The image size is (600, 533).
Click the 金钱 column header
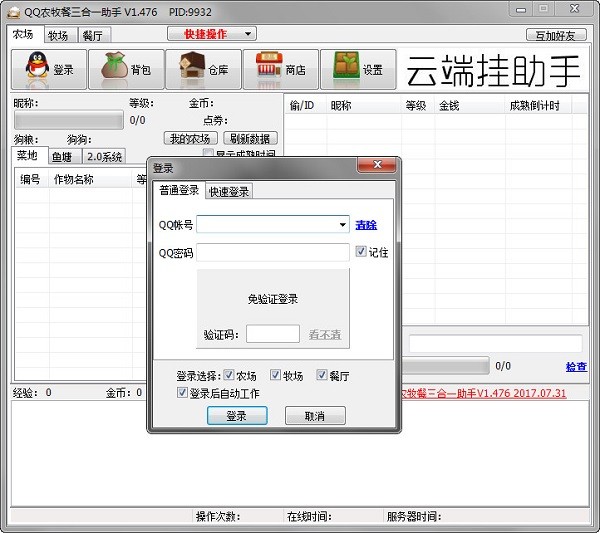pos(470,106)
